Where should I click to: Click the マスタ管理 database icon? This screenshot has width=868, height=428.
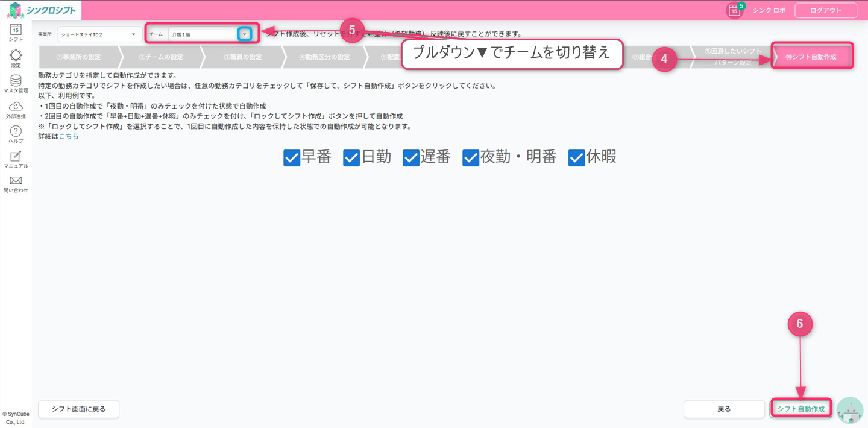coord(16,81)
